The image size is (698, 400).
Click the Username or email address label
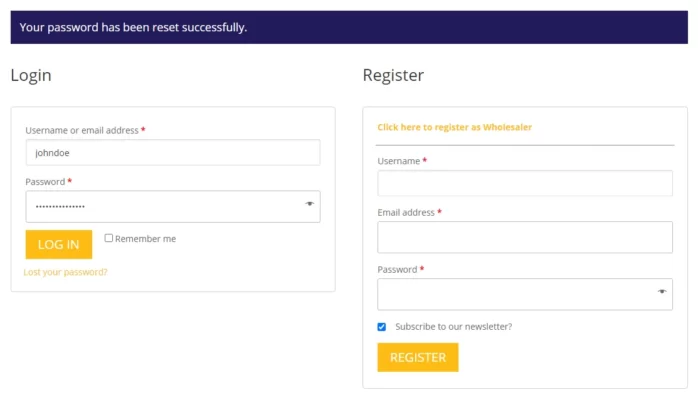pyautogui.click(x=82, y=130)
